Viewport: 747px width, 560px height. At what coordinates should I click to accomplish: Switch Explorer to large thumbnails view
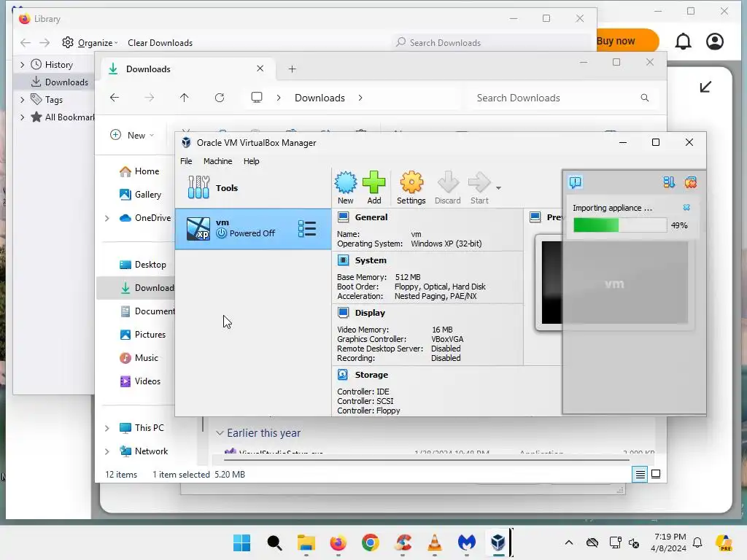[656, 474]
